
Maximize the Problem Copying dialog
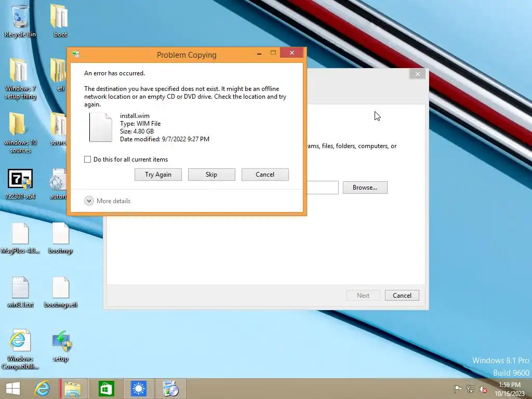(273, 53)
